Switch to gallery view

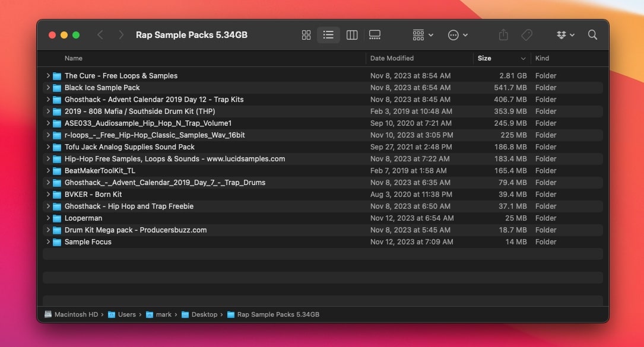click(375, 35)
